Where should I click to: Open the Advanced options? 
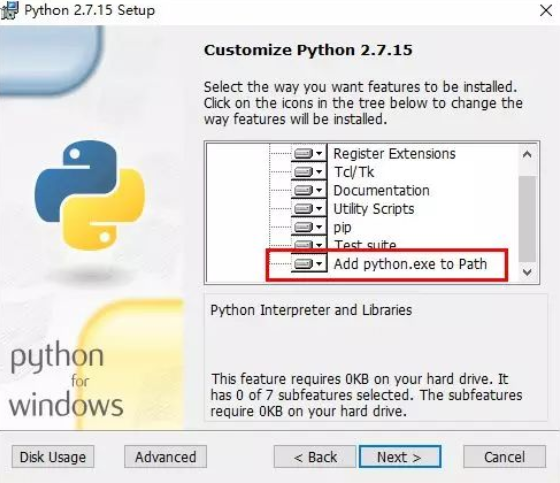tap(165, 457)
